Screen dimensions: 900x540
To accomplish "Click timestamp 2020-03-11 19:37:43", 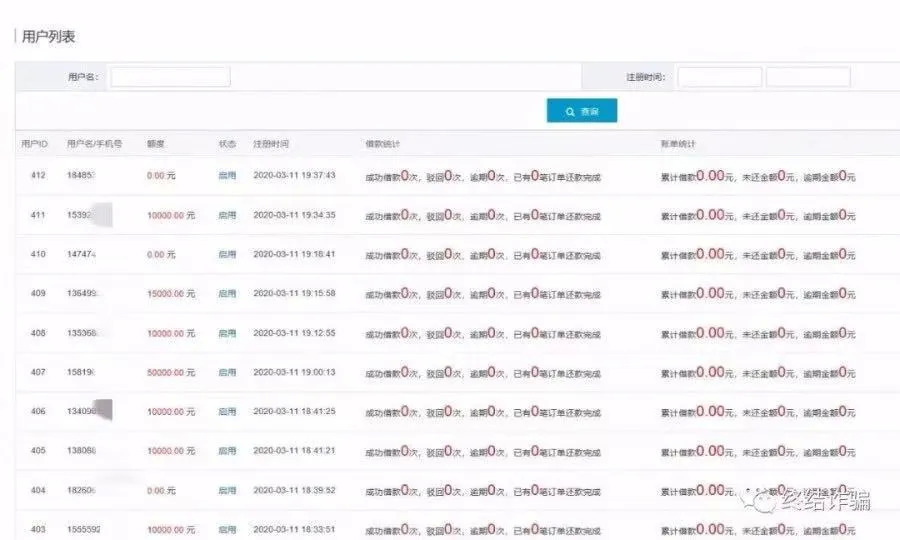I will point(294,175).
